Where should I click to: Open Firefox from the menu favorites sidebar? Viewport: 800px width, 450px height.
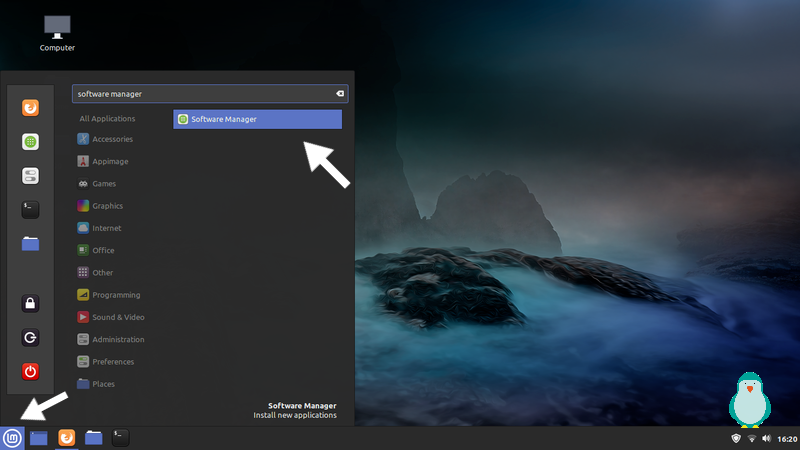pyautogui.click(x=30, y=108)
